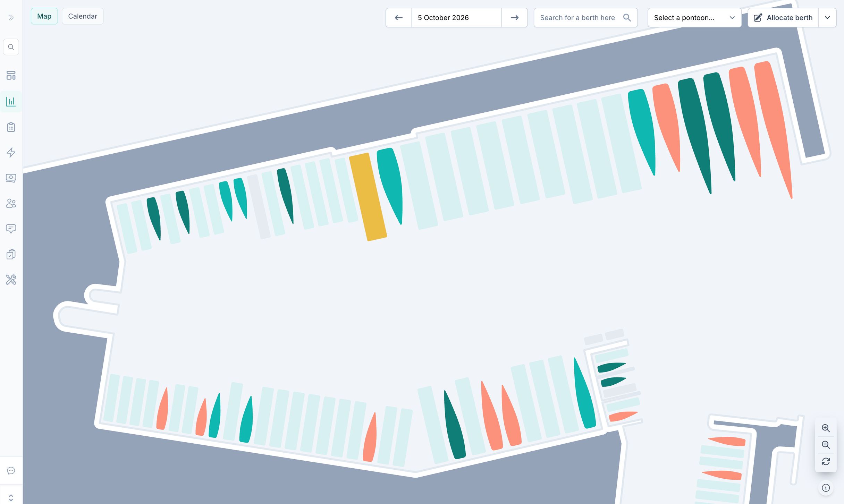Open the people group icon in sidebar

(11, 203)
